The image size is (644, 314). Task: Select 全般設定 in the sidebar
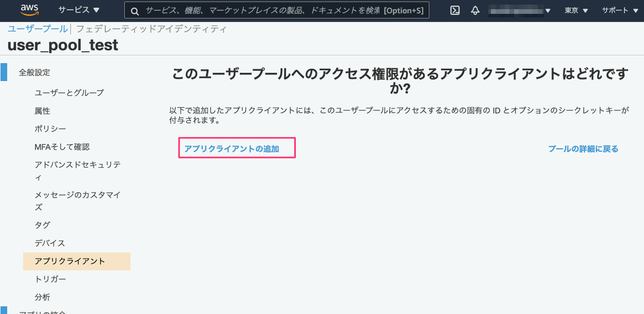[34, 72]
